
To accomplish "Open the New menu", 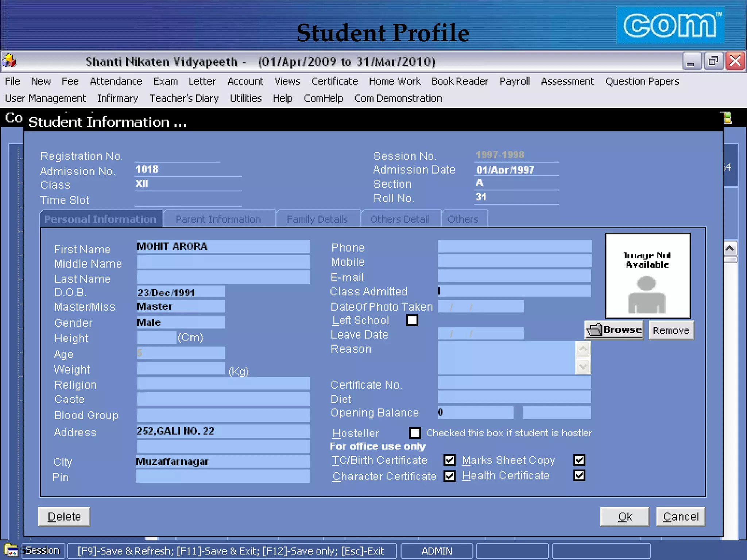I will (x=41, y=81).
